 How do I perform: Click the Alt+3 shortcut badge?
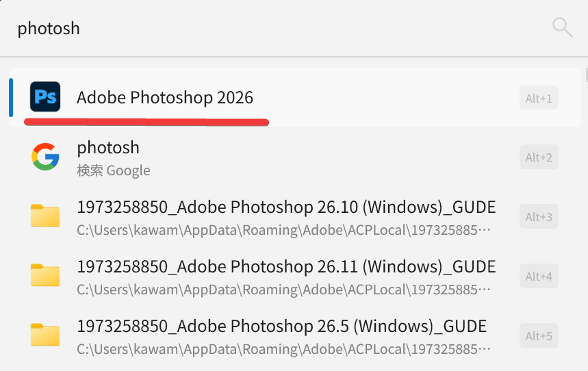tap(539, 216)
